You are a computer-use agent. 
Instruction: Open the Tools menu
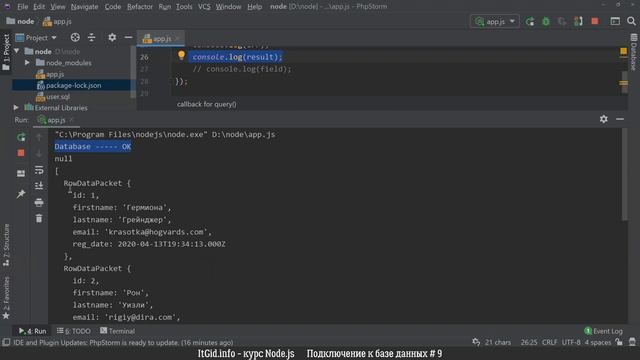[184, 7]
